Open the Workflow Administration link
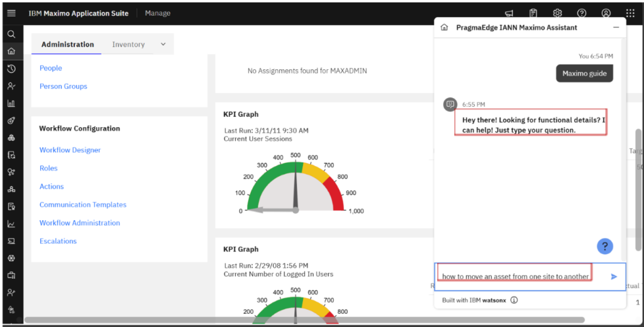This screenshot has height=327, width=644. [80, 223]
